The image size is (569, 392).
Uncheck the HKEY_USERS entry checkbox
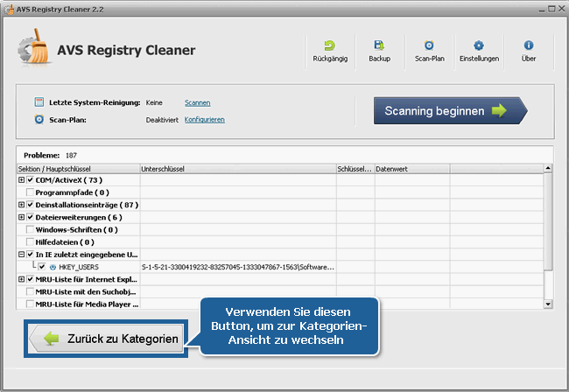point(42,267)
